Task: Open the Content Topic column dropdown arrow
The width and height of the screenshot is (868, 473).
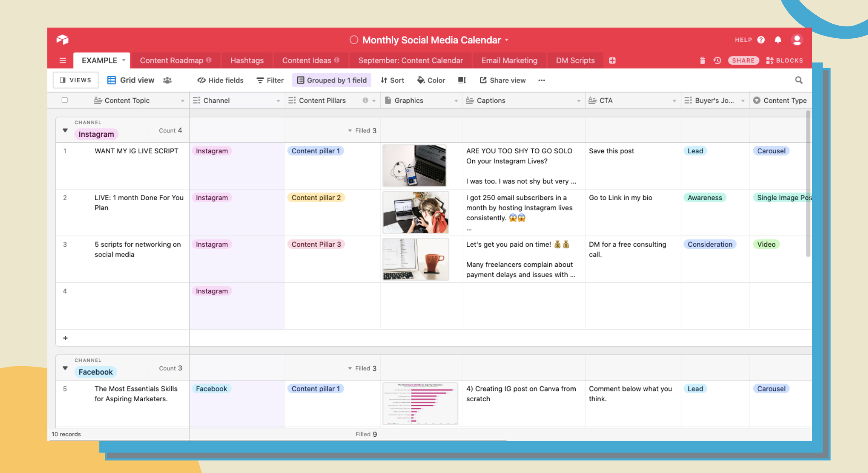Action: [x=183, y=101]
